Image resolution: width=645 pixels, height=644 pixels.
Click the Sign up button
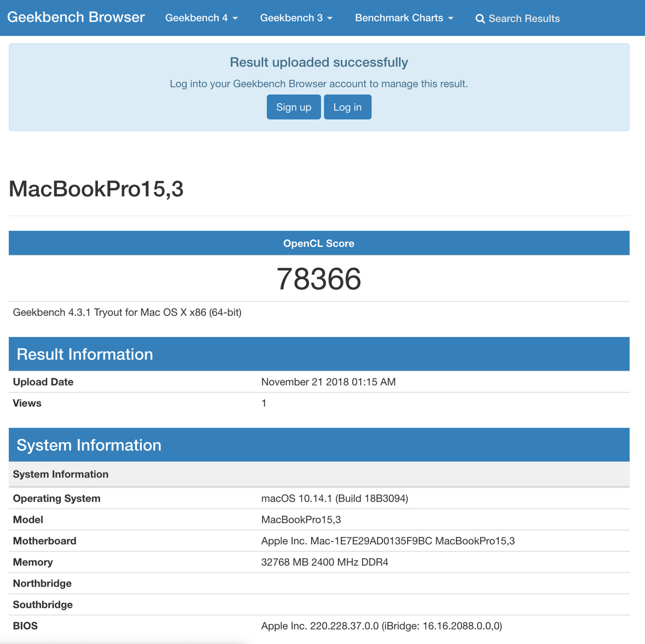tap(293, 107)
